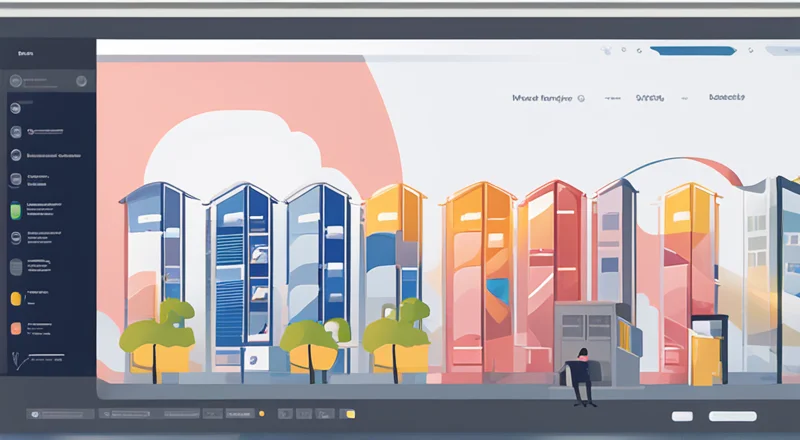The width and height of the screenshot is (800, 440).
Task: Click the blue progress bar in the top toolbar
Action: click(x=689, y=48)
